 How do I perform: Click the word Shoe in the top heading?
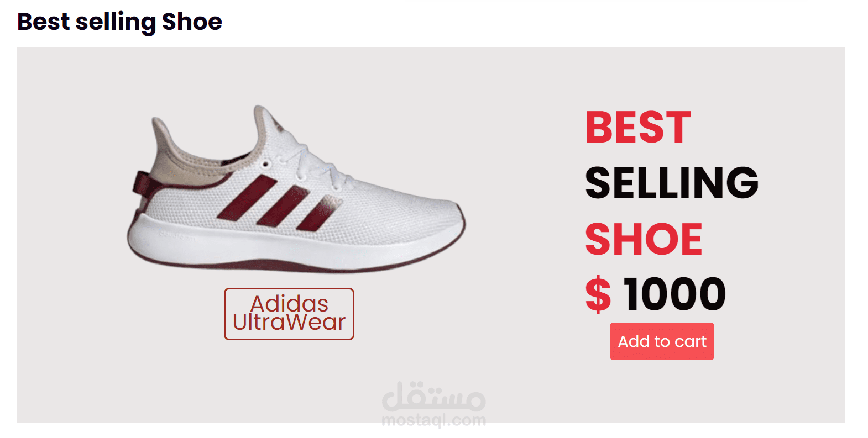coord(192,22)
